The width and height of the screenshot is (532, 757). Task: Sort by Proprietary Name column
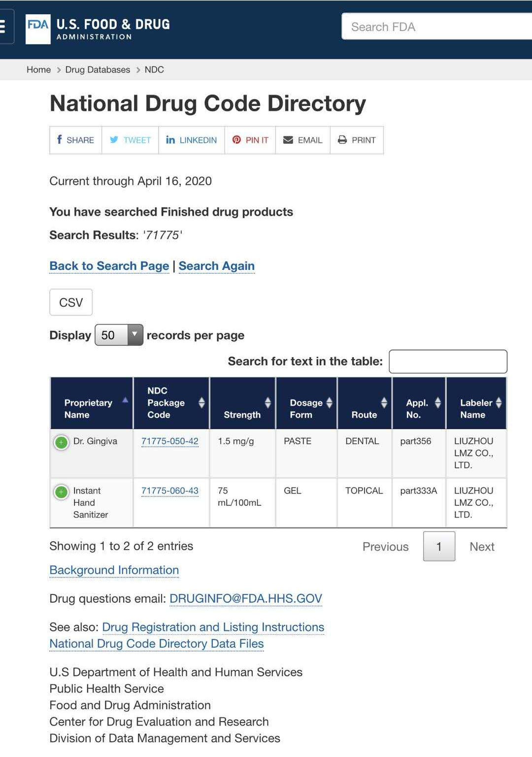click(92, 403)
